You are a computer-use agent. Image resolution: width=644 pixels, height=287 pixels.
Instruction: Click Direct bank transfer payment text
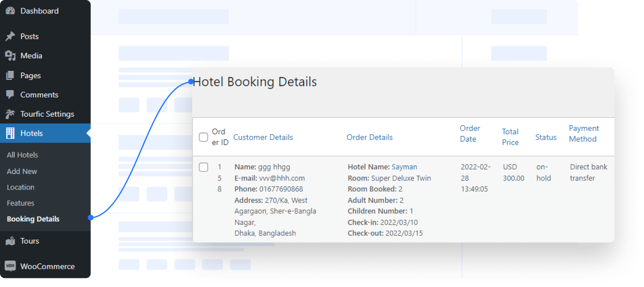coord(589,172)
